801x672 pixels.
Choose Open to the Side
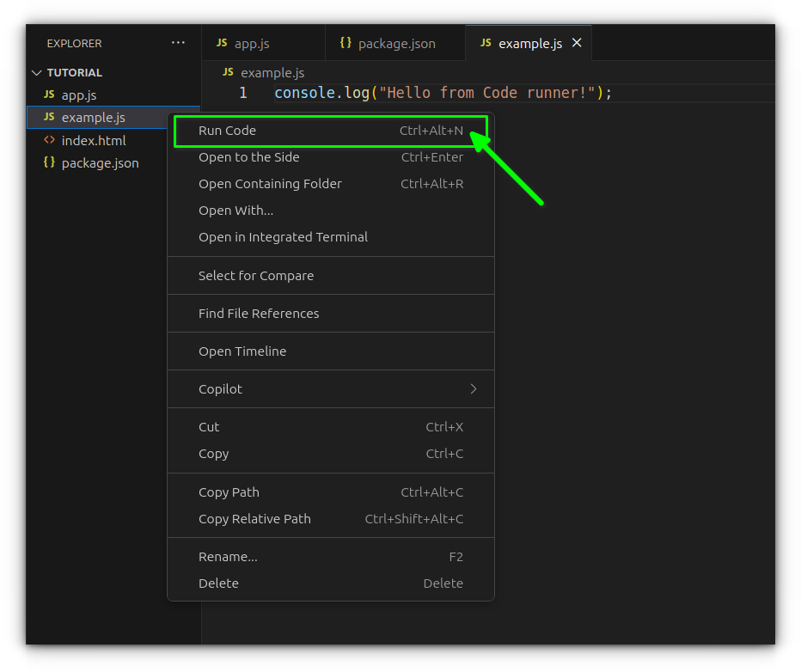click(x=248, y=157)
